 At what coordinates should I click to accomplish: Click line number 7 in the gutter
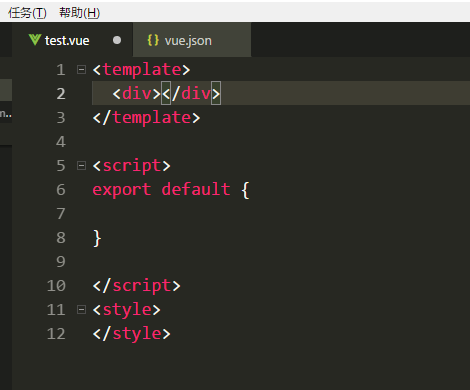click(61, 214)
